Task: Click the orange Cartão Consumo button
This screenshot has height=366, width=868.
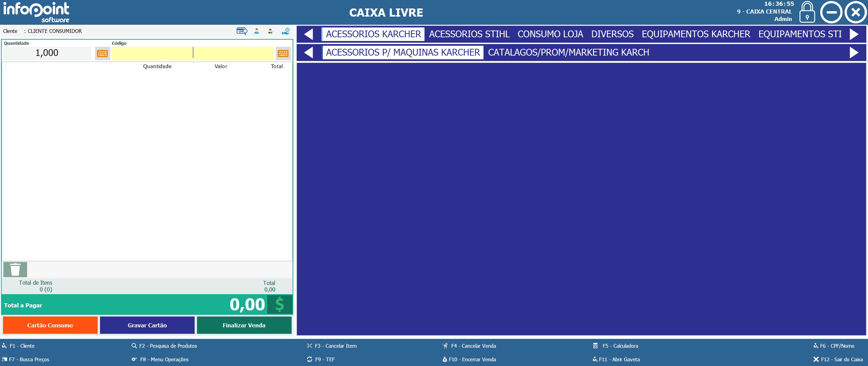Action: click(50, 325)
